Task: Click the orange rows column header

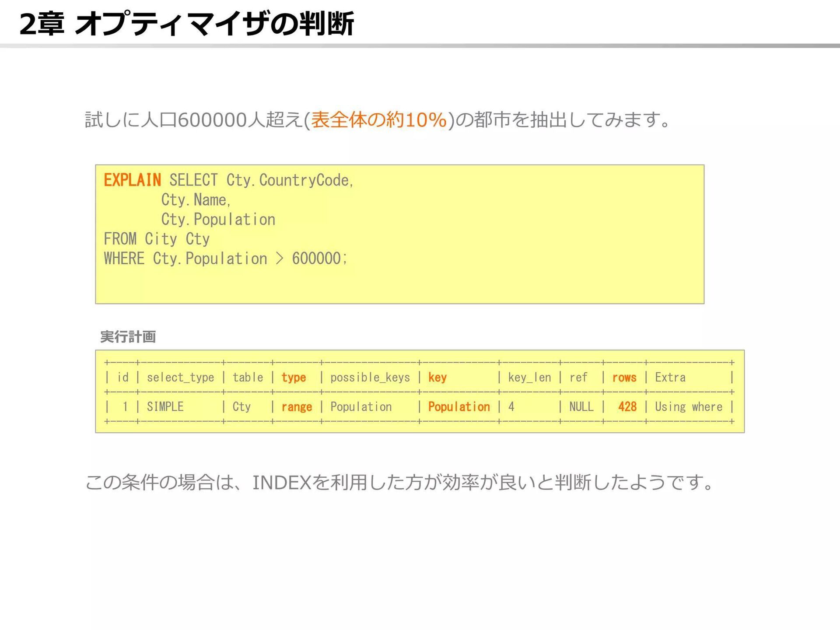Action: coord(624,377)
